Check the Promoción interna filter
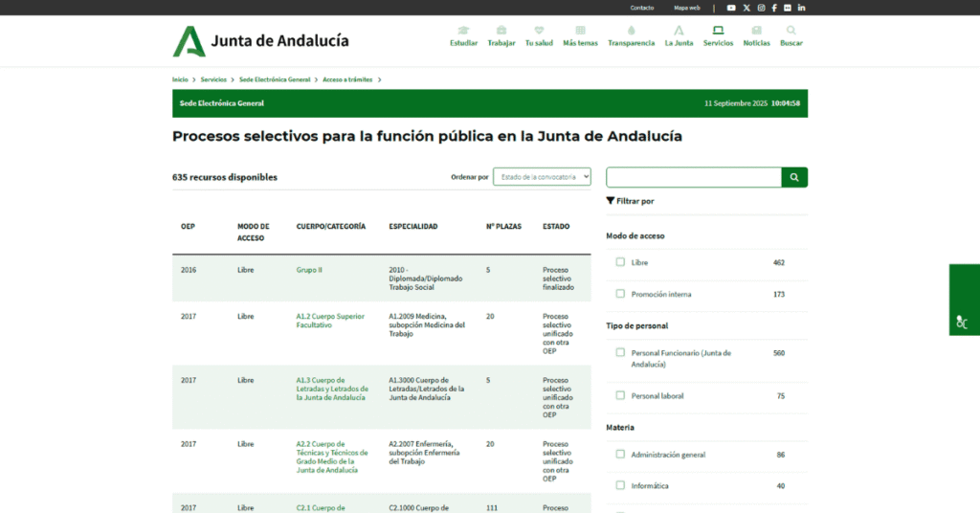Screen dimensions: 980x513 620,294
